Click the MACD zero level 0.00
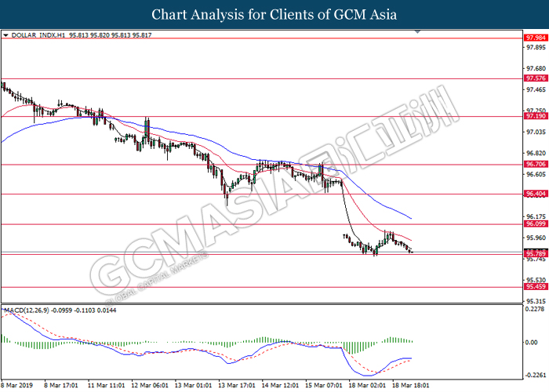 tap(532, 343)
